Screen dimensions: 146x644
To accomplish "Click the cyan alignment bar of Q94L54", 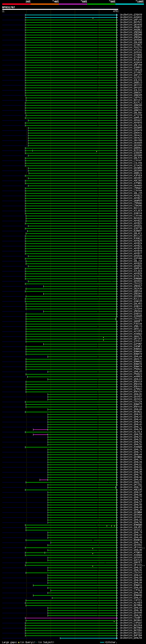I will coord(89,638).
